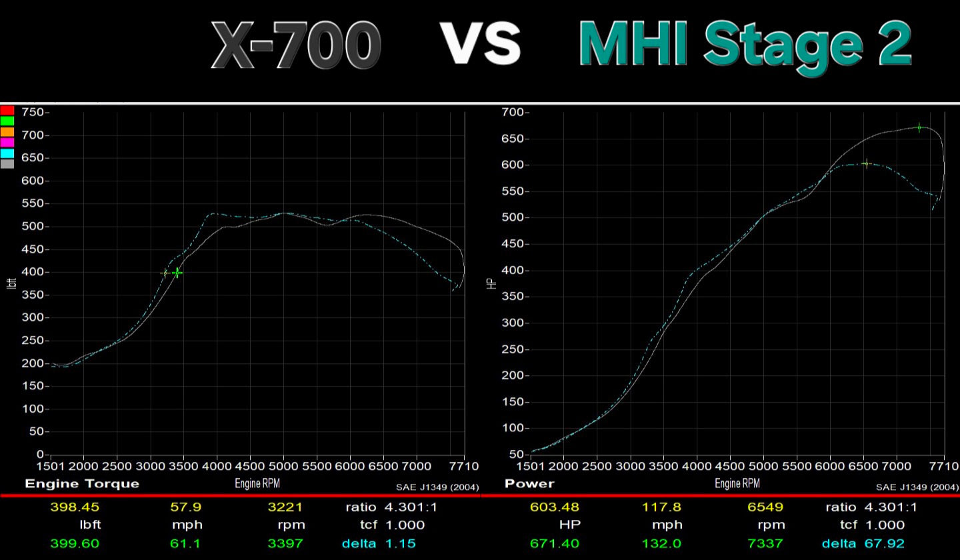Click the lbft unit label in readout row
The image size is (960, 560).
(91, 525)
